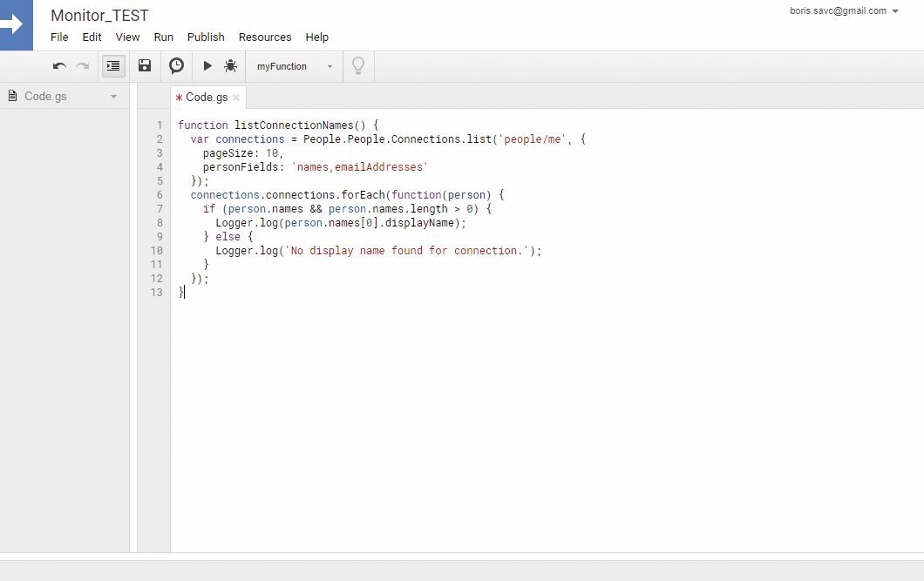Click line number 13 in the gutter
This screenshot has height=581, width=924.
157,292
